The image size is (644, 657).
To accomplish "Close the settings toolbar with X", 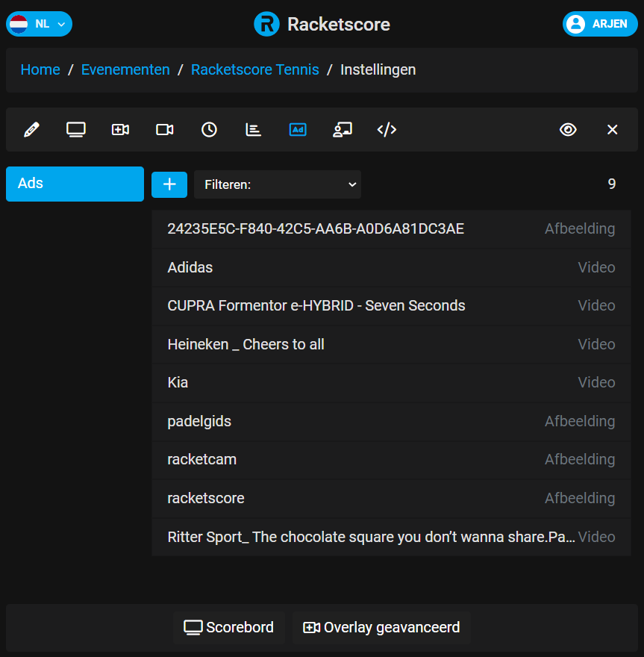I will (x=612, y=129).
